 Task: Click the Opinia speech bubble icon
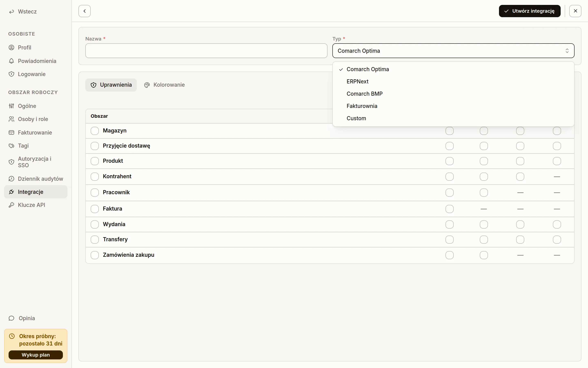pyautogui.click(x=11, y=318)
